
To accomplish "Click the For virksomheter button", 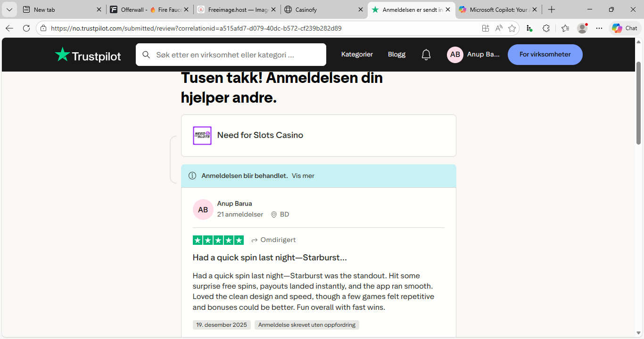I will click(545, 55).
